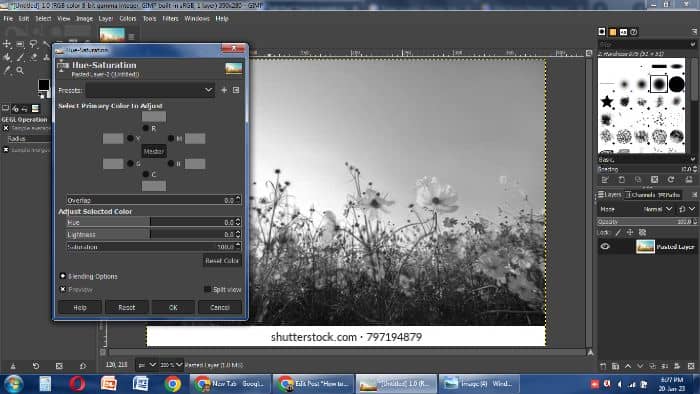Toggle the Preview checkbox

click(x=63, y=289)
